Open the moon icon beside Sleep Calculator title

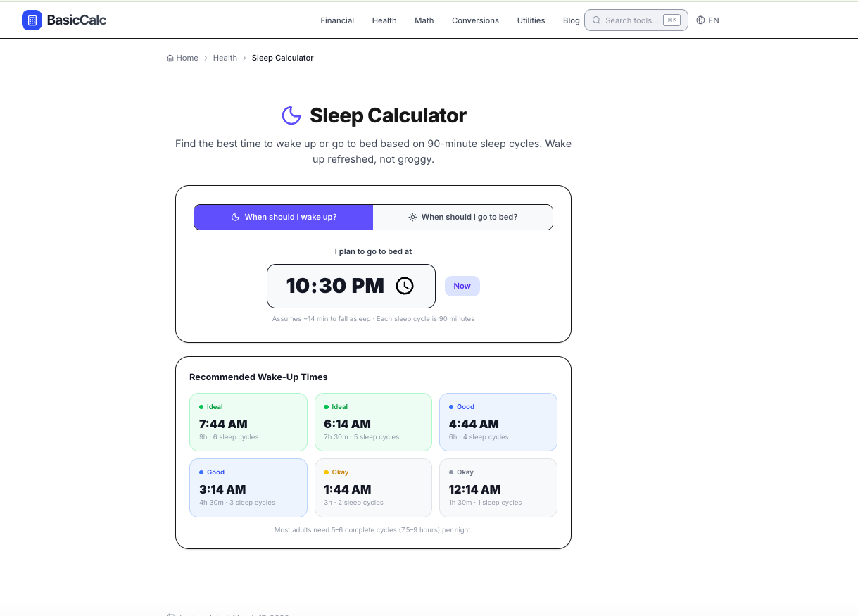tap(291, 115)
